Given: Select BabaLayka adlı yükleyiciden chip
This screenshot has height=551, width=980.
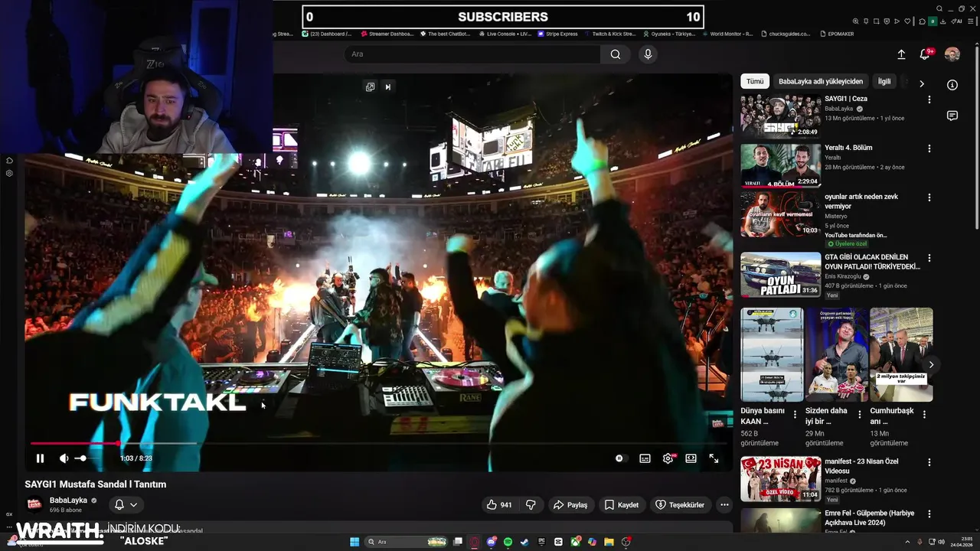Looking at the screenshot, I should (x=821, y=81).
